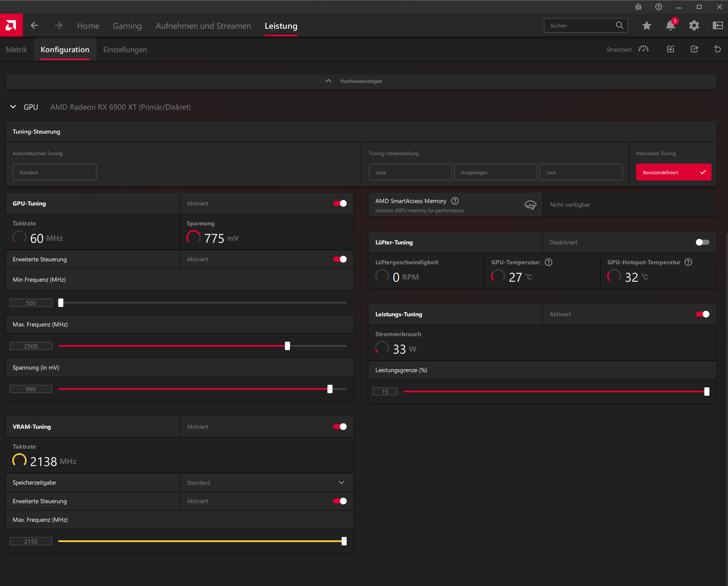Click the bug report icon
Screen dimensions: 728x586
pyautogui.click(x=638, y=7)
